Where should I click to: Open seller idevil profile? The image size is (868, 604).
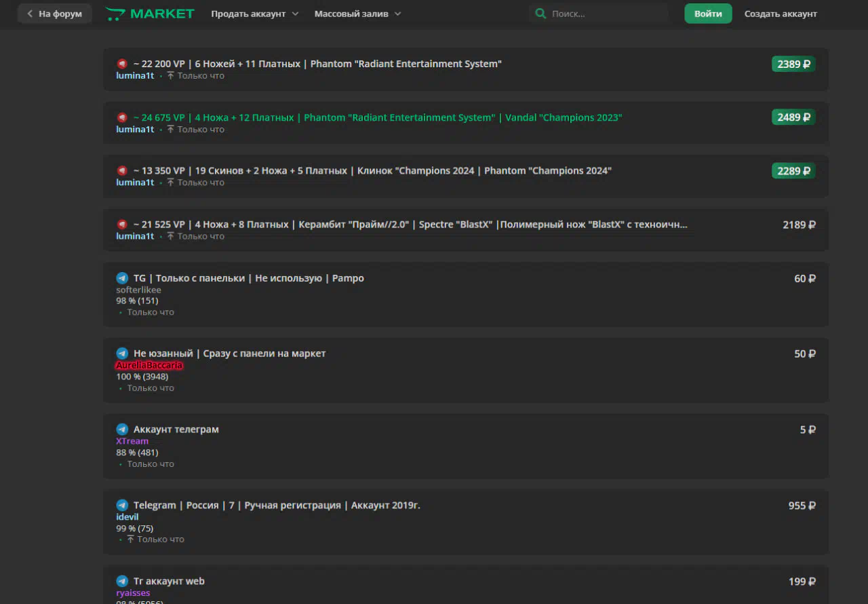pyautogui.click(x=127, y=517)
